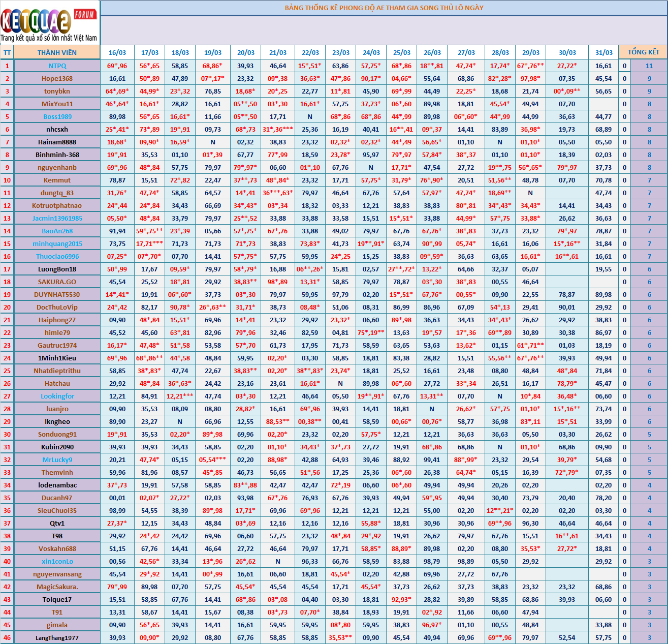
Task: Click member name 'tonybkn'
Action: pyautogui.click(x=57, y=91)
